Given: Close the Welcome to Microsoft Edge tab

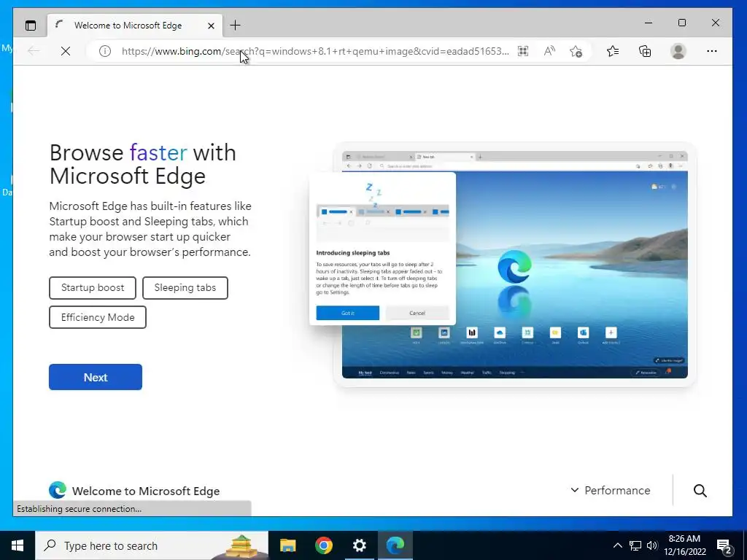Looking at the screenshot, I should click(211, 26).
